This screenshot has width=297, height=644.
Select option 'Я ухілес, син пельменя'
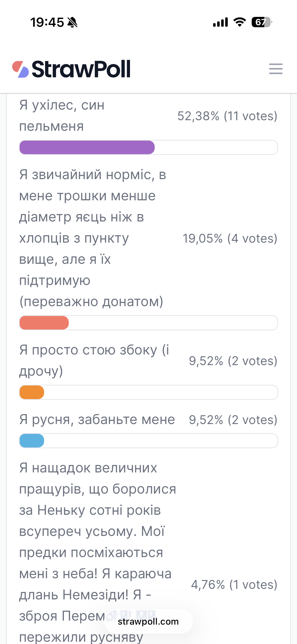(62, 116)
